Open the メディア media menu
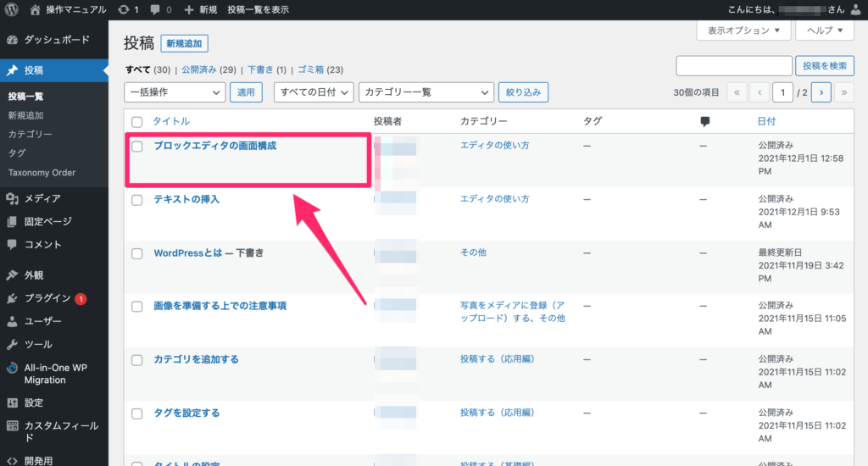 click(42, 198)
